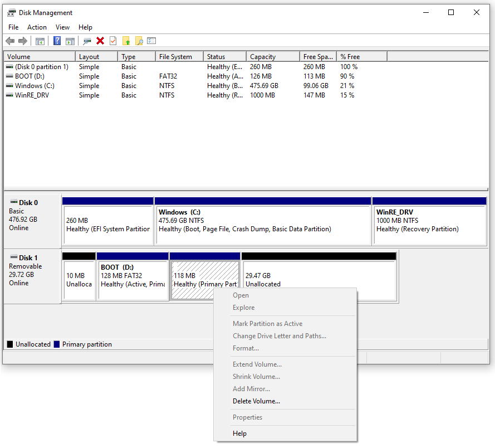Click the black Unallocated legend swatch
495x448 pixels.
10,344
